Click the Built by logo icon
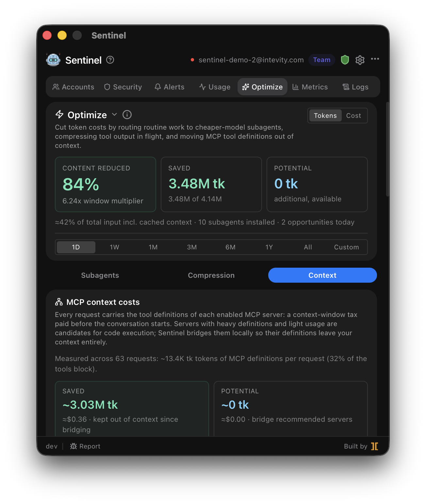426x504 pixels. coord(375,446)
